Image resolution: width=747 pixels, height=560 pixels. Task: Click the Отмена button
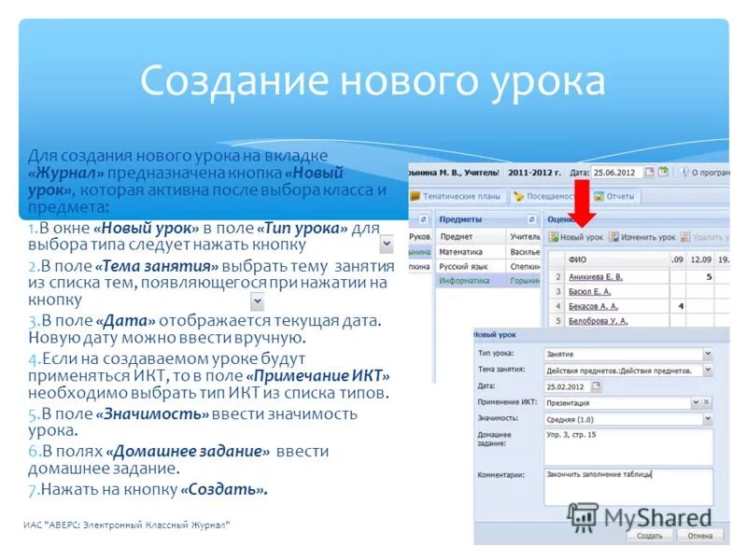[699, 536]
